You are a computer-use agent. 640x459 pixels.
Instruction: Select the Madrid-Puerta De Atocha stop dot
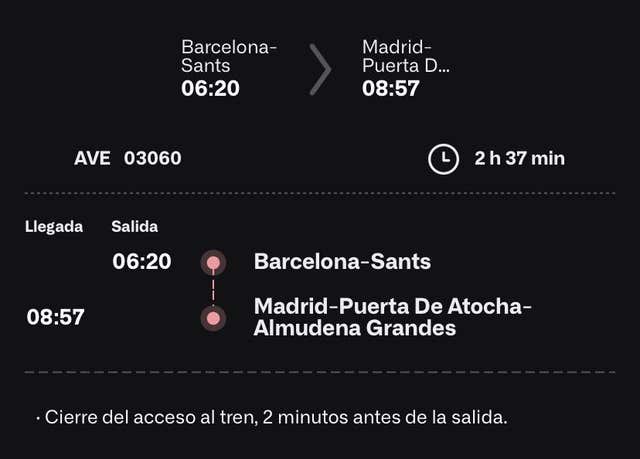[212, 318]
